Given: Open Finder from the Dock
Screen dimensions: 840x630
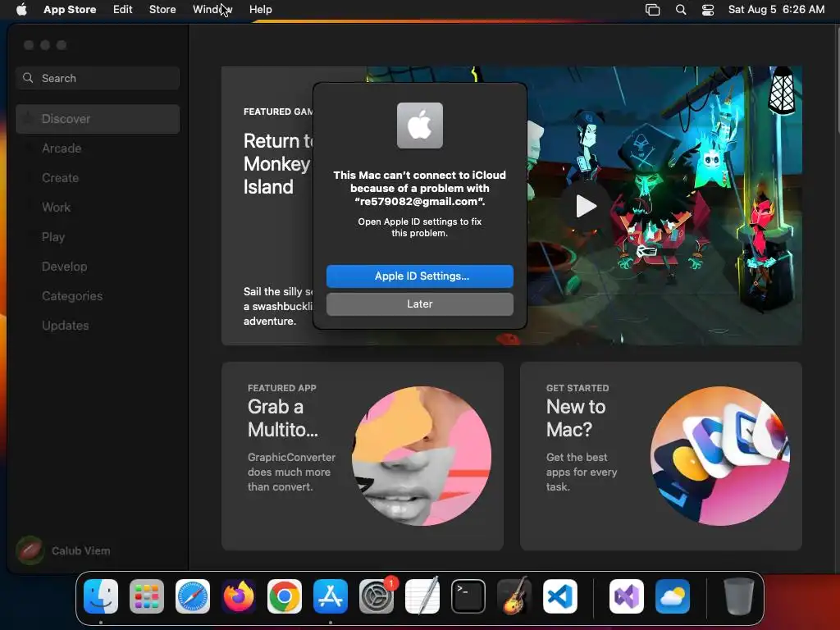Looking at the screenshot, I should (x=101, y=596).
